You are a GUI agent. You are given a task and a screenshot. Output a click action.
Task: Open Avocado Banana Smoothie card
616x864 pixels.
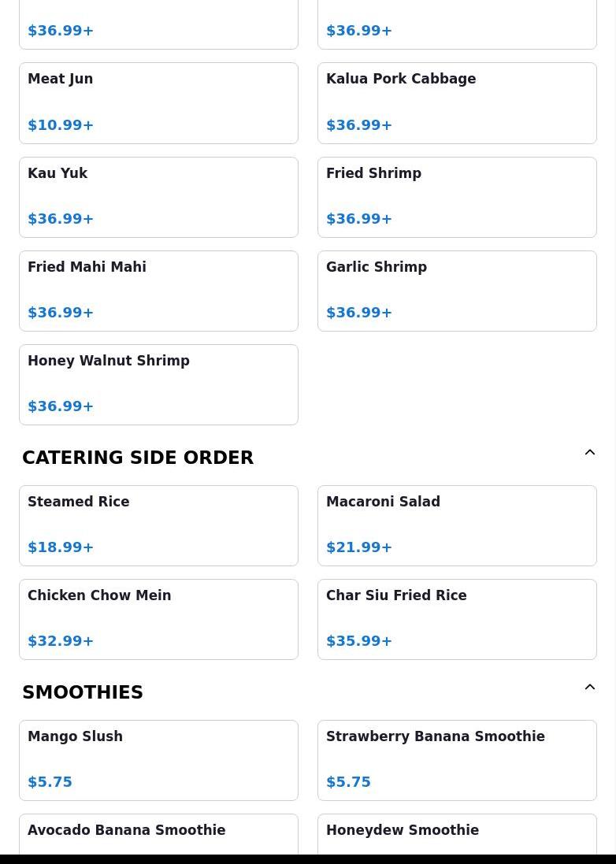[158, 833]
